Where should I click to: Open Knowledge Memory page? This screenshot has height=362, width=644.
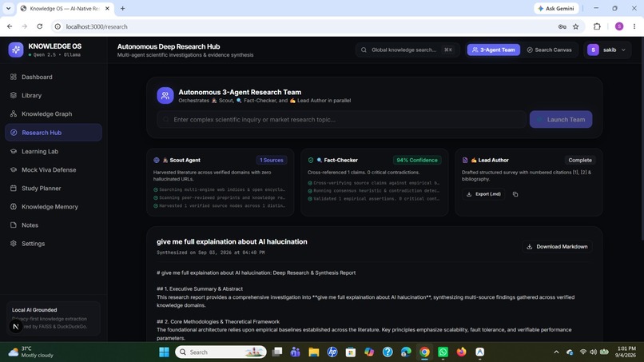[x=54, y=207]
